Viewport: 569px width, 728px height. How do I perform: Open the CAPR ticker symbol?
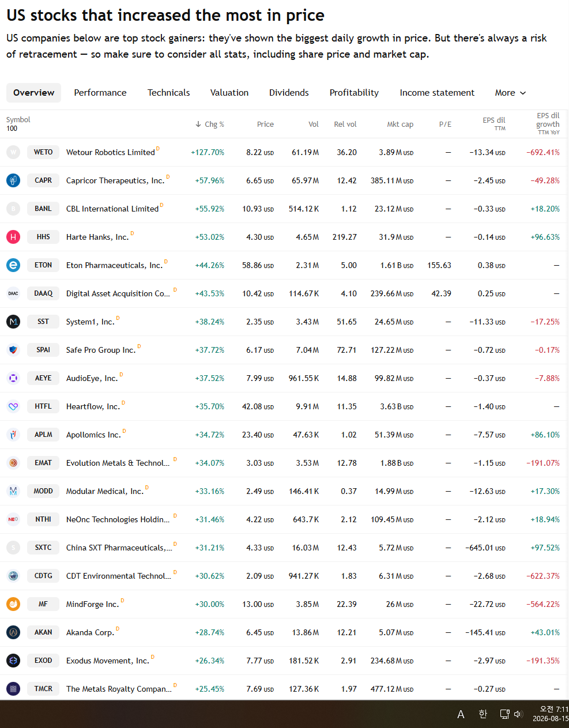(43, 180)
